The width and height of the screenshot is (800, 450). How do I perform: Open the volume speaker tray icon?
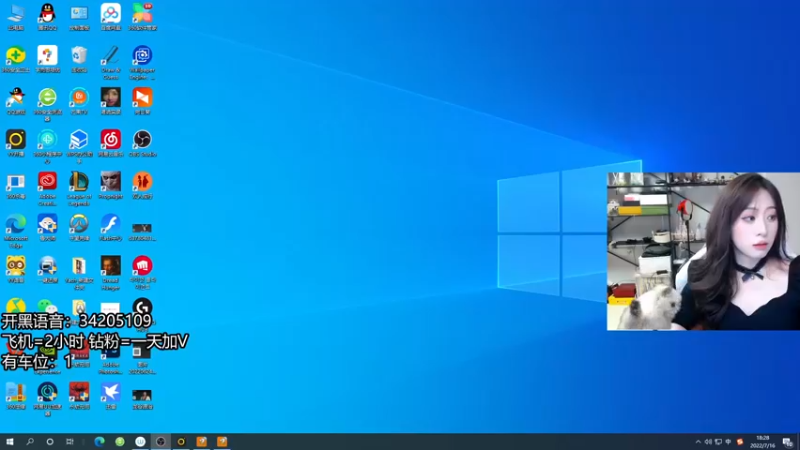tap(708, 442)
